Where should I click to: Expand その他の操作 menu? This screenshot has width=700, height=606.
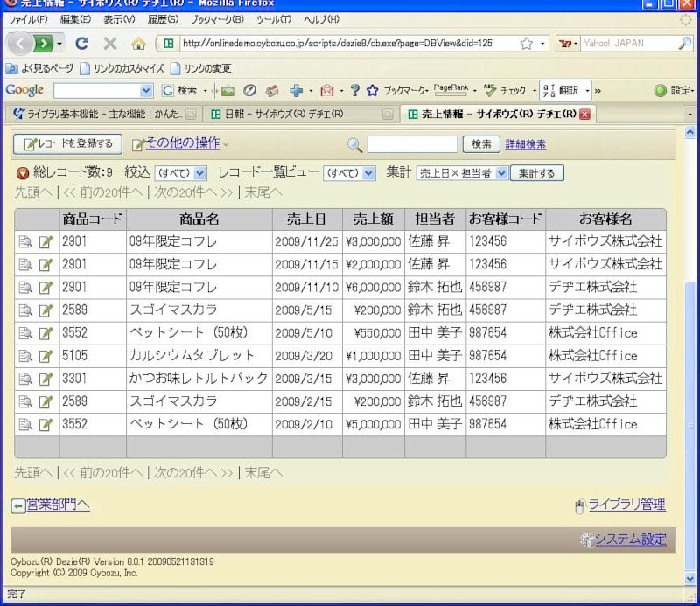tap(181, 143)
